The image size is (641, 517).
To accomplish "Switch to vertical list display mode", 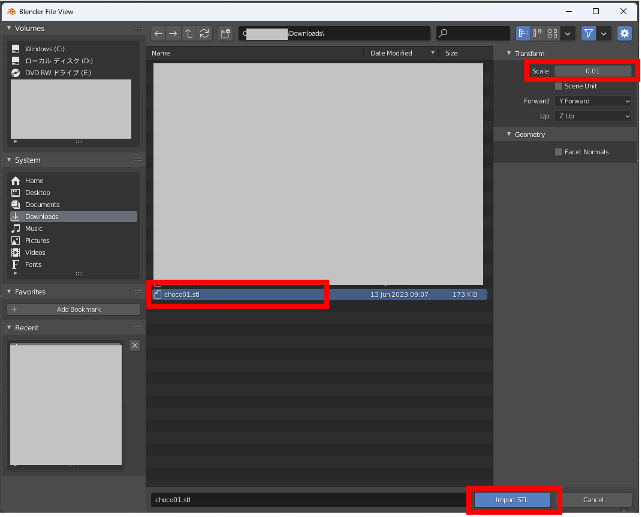I will (523, 34).
